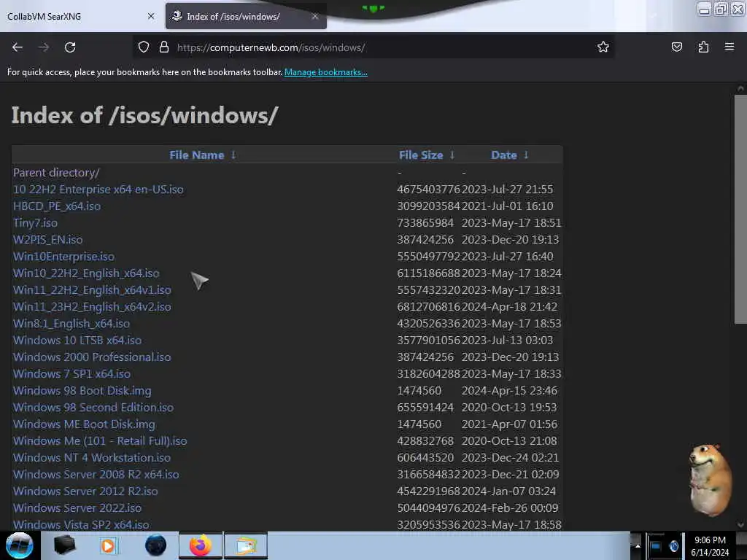
Task: Select the Index of /isos/windows/ tab
Action: 246,16
